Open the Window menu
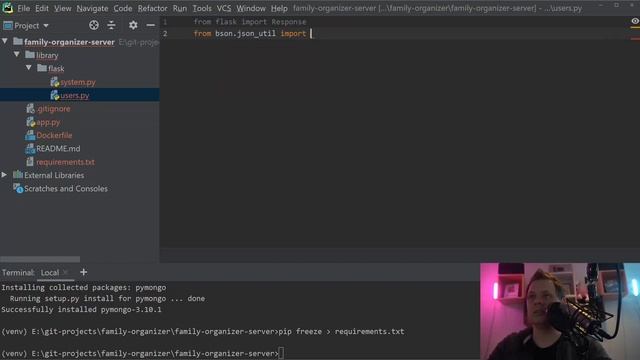The width and height of the screenshot is (640, 360). pyautogui.click(x=251, y=8)
